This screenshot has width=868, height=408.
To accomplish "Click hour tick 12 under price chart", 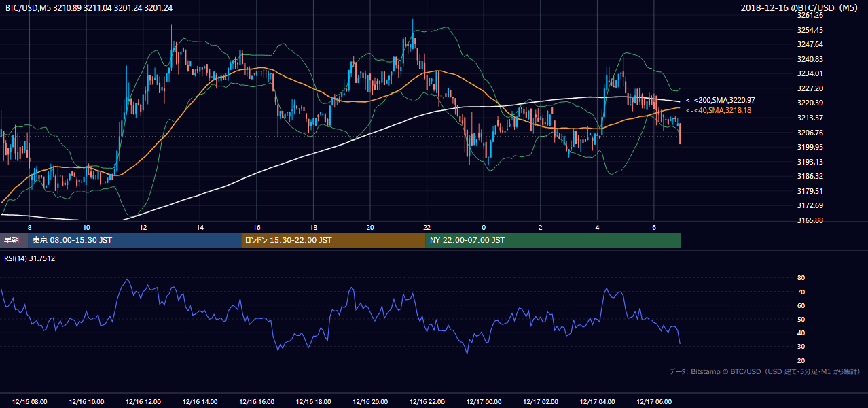I will pos(143,227).
